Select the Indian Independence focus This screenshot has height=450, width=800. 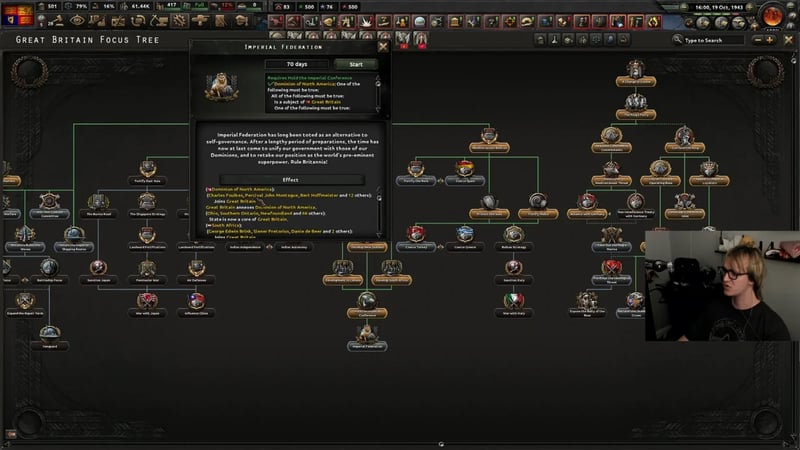[x=245, y=247]
